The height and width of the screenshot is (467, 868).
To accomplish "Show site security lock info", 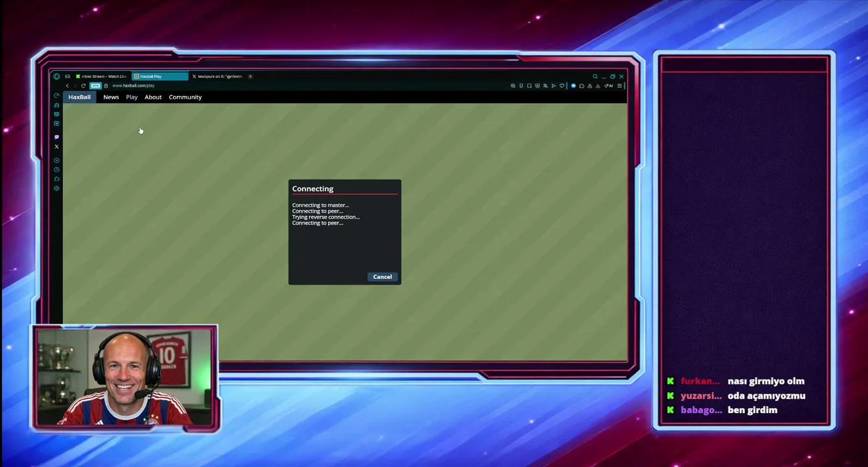I will 106,86.
